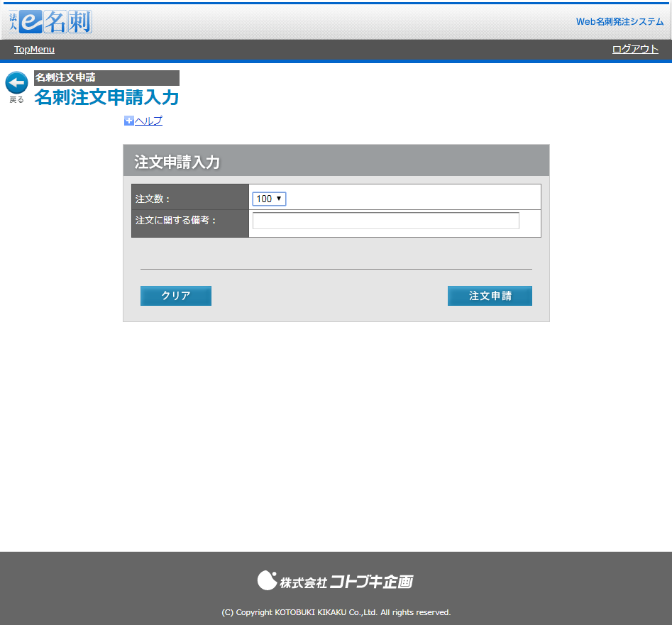Open the 注文数 quantity dropdown
The image size is (672, 625).
269,199
